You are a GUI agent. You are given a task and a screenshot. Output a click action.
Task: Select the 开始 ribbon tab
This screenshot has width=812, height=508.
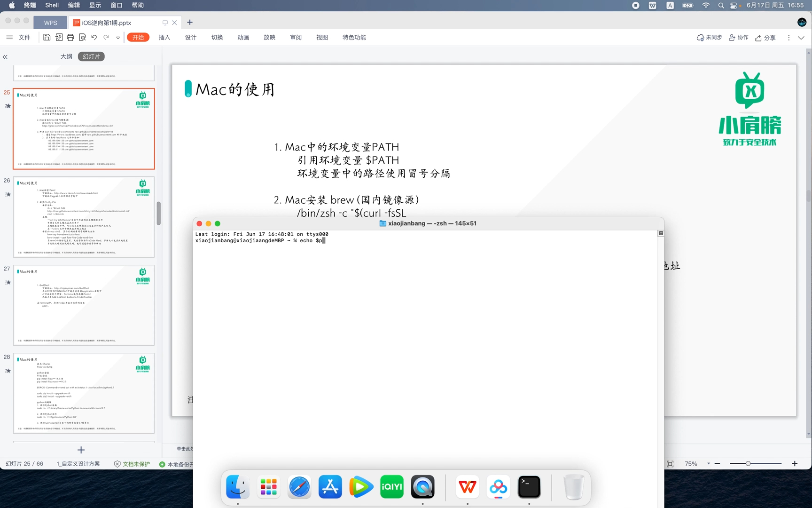click(138, 37)
